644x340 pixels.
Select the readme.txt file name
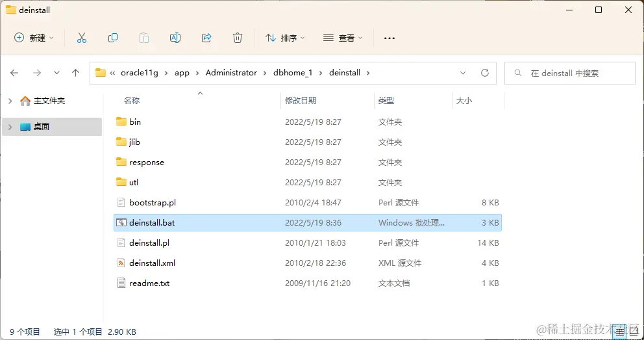coord(149,283)
